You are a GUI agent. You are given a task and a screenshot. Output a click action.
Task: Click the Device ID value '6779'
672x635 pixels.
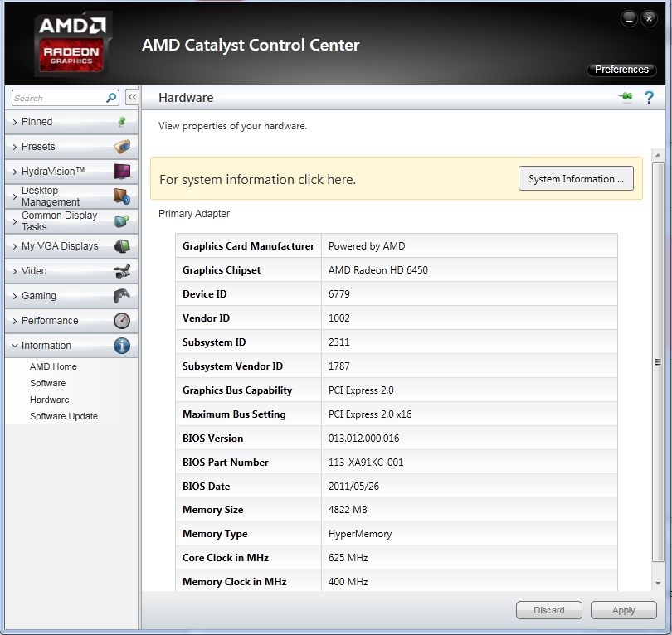(338, 293)
